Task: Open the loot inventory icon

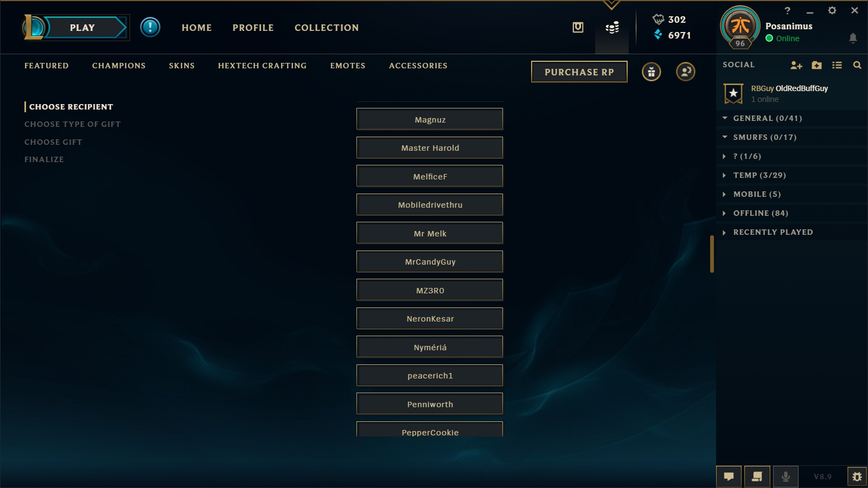Action: click(578, 28)
